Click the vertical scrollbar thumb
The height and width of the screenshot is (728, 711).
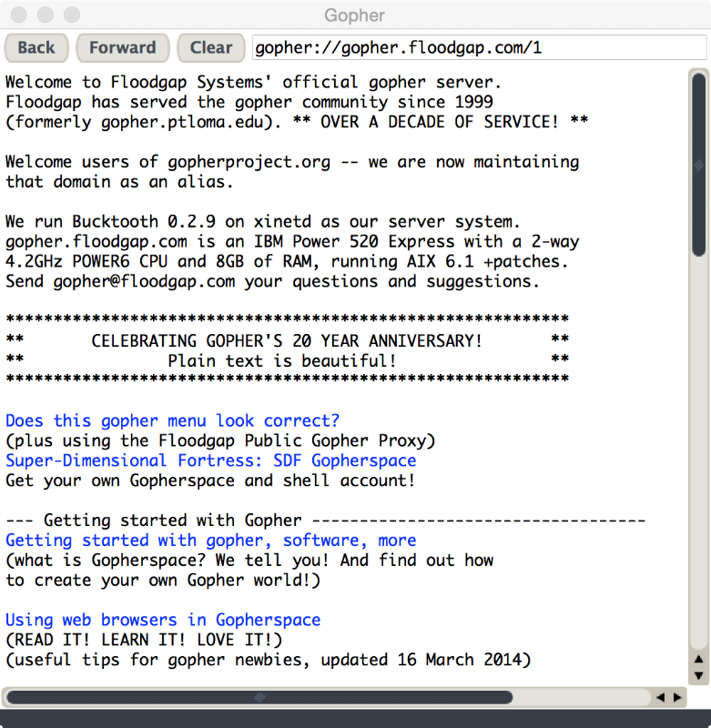point(698,165)
